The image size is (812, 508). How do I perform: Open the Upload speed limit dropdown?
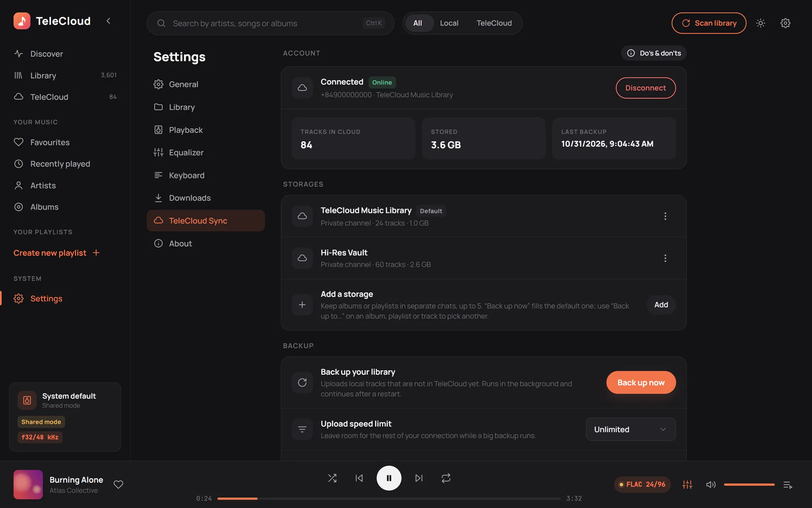[x=631, y=429]
